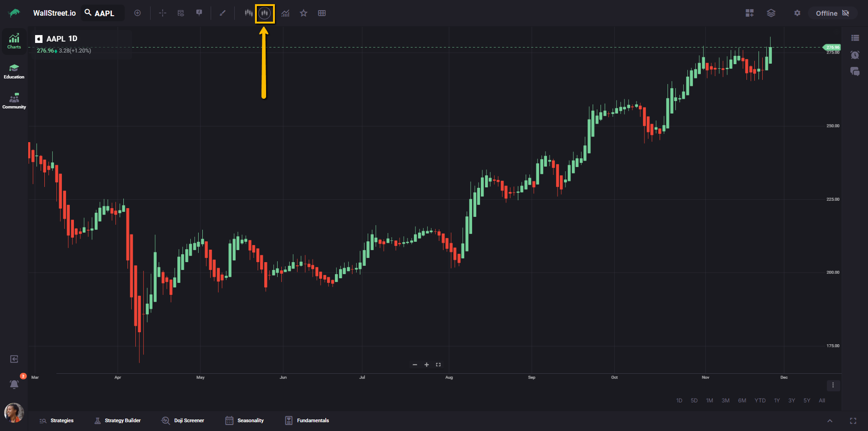Open the chat bubbles panel

(855, 72)
